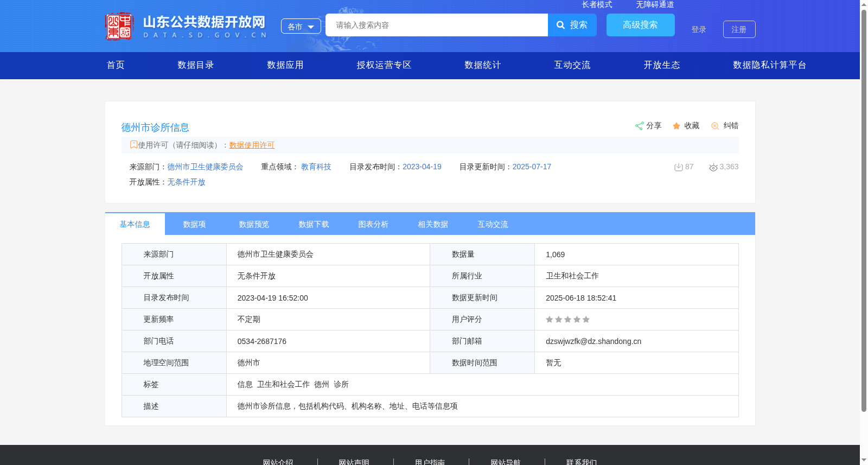Open top-nav 互动交流 menu item
This screenshot has height=465, width=868.
coord(572,65)
